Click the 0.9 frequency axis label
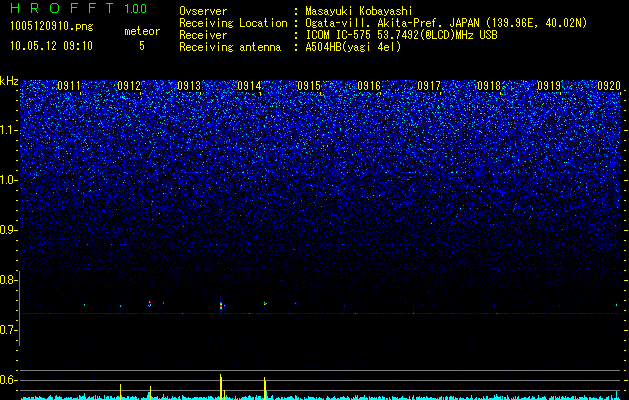This screenshot has height=400, width=629. (8, 230)
